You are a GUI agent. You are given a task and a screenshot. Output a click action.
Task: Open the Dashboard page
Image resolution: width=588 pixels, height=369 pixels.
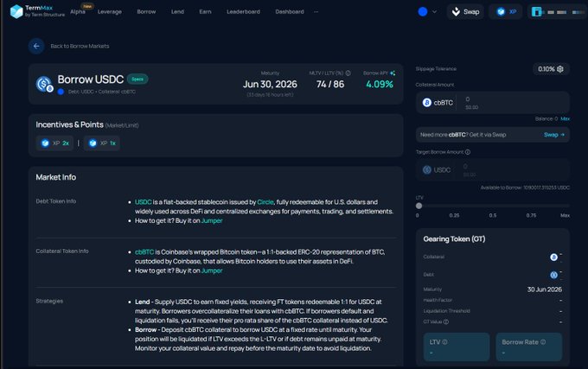[x=290, y=11]
